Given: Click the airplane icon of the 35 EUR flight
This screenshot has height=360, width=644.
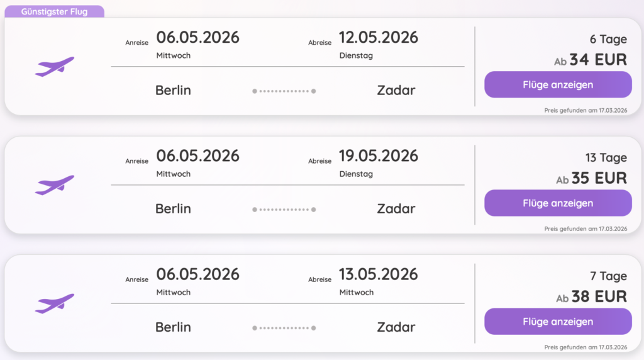Looking at the screenshot, I should [x=55, y=184].
